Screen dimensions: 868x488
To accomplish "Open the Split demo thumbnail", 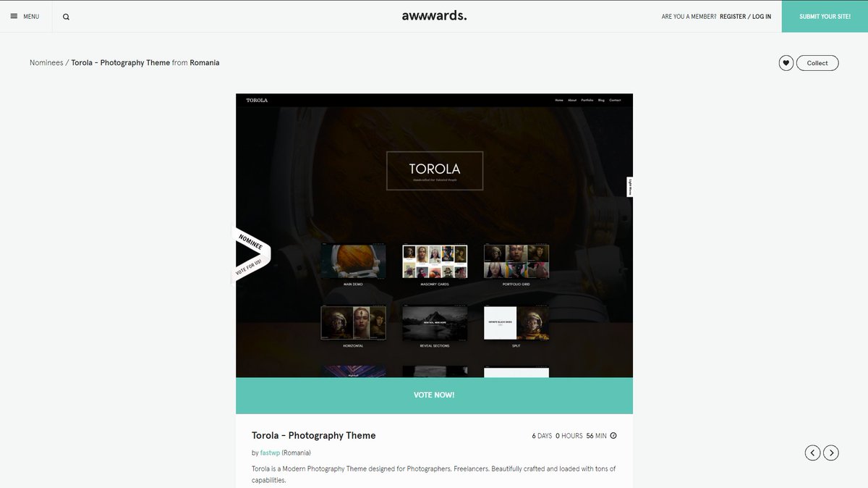I will point(516,323).
